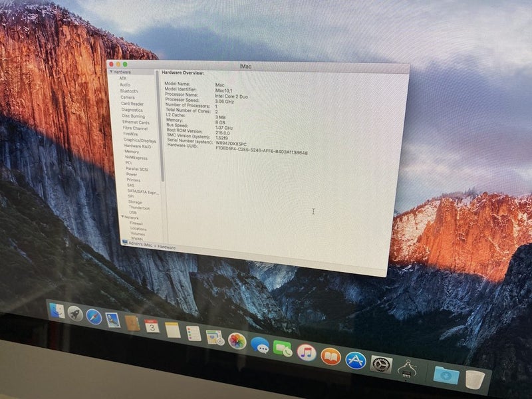Select NVMExpress in the sidebar
The width and height of the screenshot is (532, 399).
[136, 158]
